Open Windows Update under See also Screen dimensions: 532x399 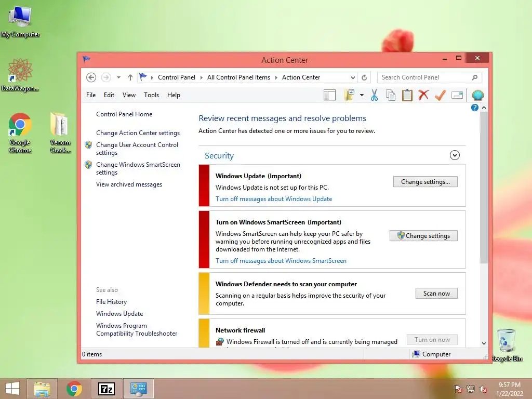click(x=119, y=313)
